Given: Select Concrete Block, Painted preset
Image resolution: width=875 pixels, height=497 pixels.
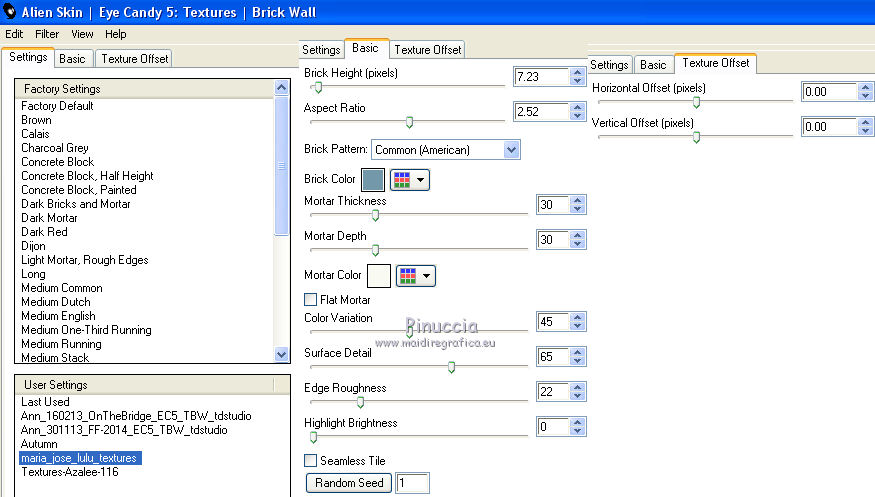Looking at the screenshot, I should click(x=79, y=190).
